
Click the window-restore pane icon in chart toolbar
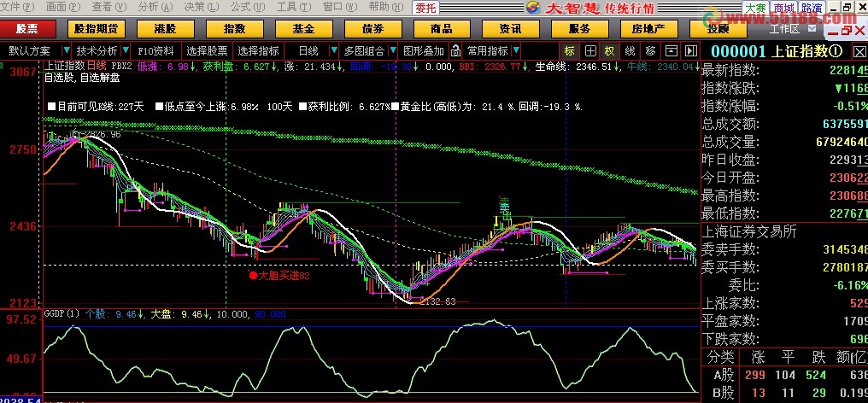(x=671, y=51)
